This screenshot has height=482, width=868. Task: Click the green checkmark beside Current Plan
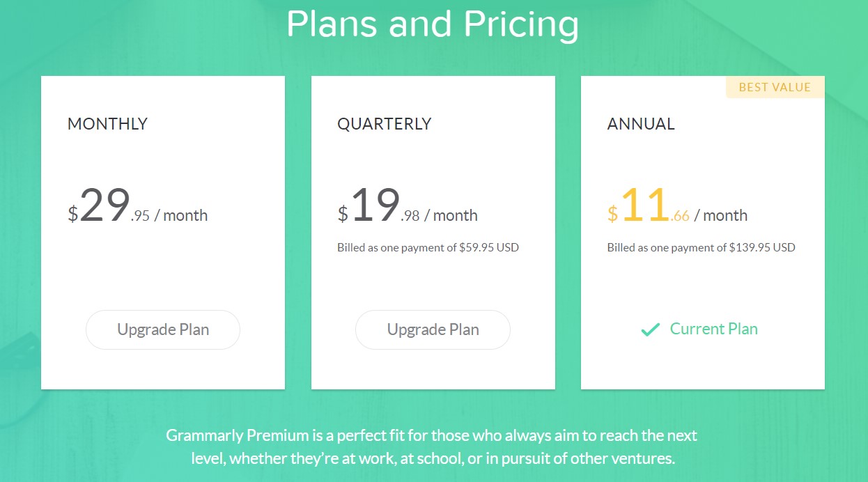[650, 329]
